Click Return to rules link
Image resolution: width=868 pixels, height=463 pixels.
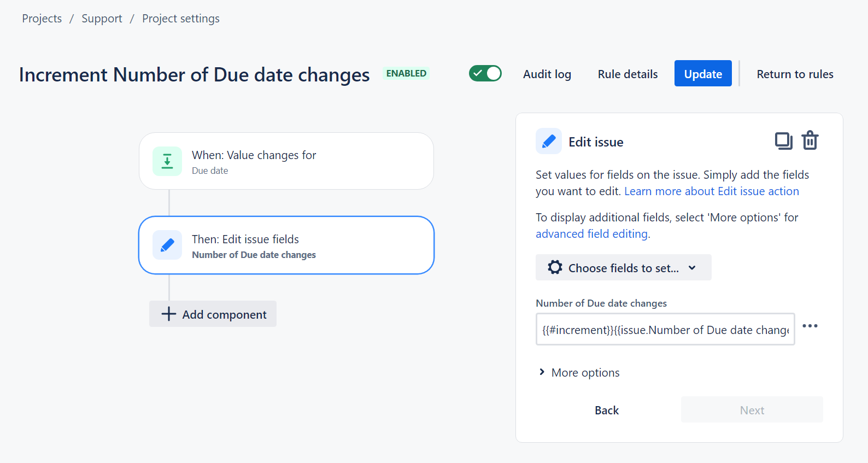tap(795, 74)
